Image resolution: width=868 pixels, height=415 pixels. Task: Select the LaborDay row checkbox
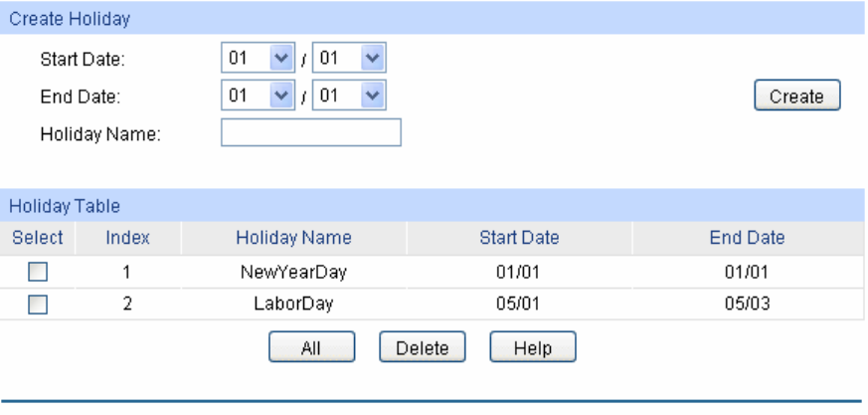point(38,305)
